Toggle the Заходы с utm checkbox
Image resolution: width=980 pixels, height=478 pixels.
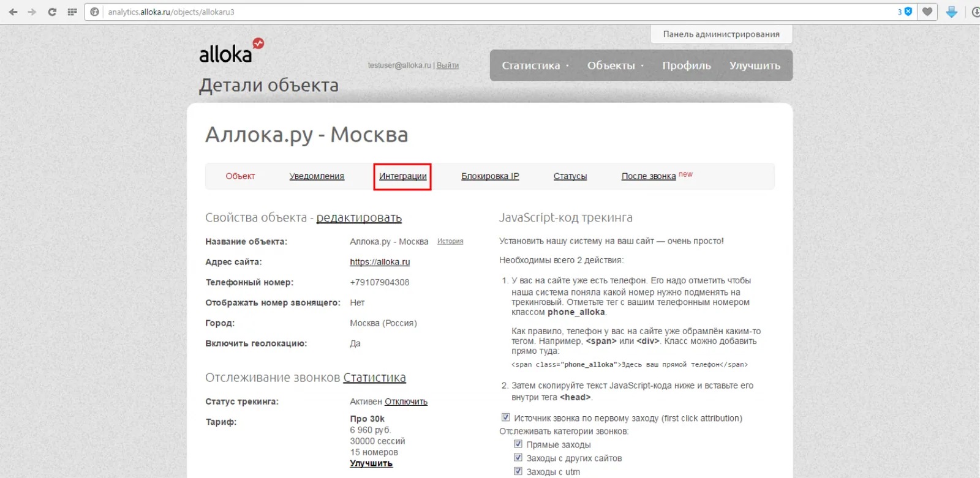[x=518, y=471]
